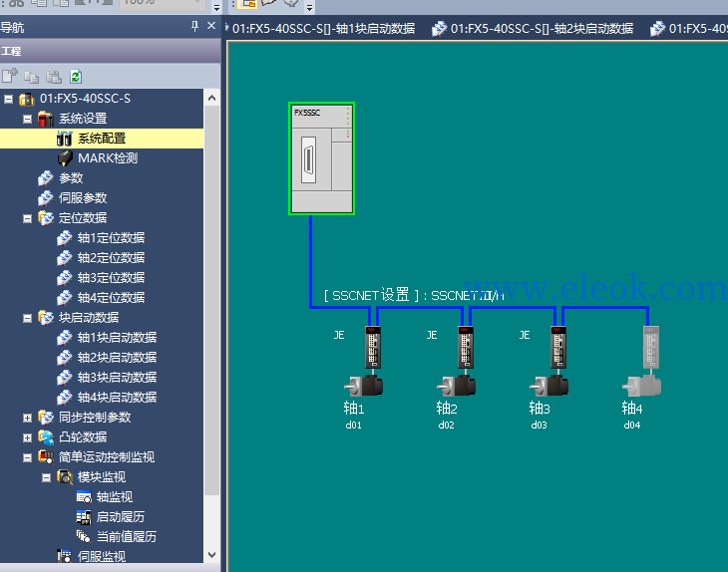This screenshot has height=572, width=728.
Task: Click the green refresh icon in the project toolbar
Action: coord(76,77)
